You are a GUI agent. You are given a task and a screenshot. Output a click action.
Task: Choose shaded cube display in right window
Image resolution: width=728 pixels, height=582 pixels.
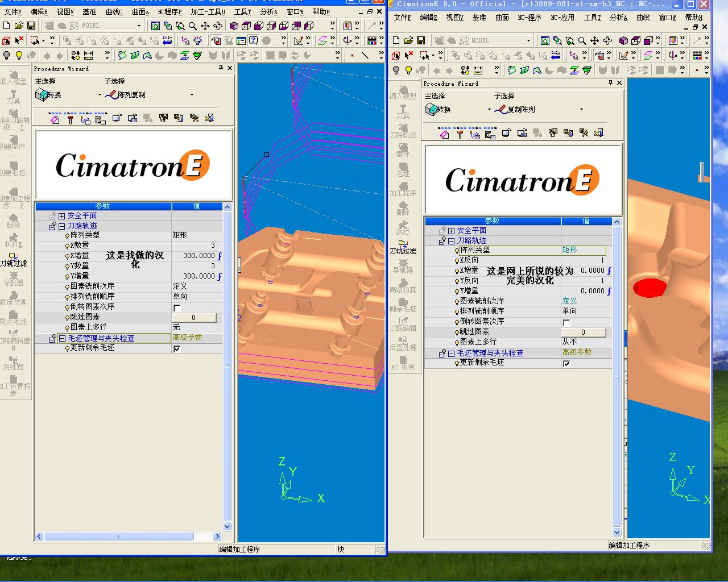click(x=623, y=40)
